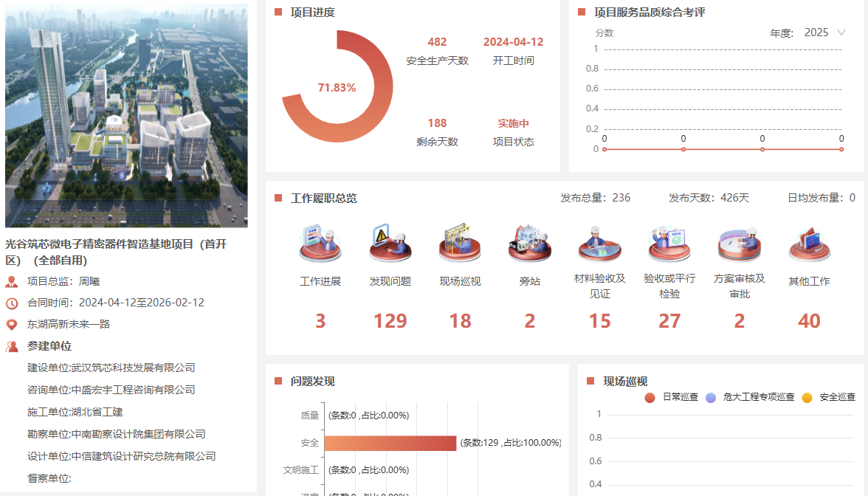Toggle the 安全巡查 legend series
This screenshot has width=868, height=496.
coord(830,397)
